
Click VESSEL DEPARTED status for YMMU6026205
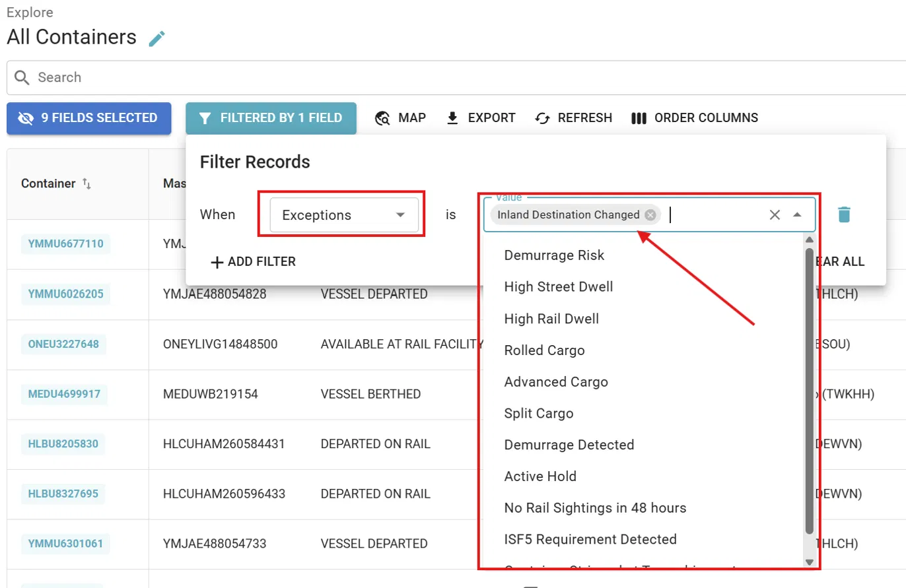click(374, 294)
